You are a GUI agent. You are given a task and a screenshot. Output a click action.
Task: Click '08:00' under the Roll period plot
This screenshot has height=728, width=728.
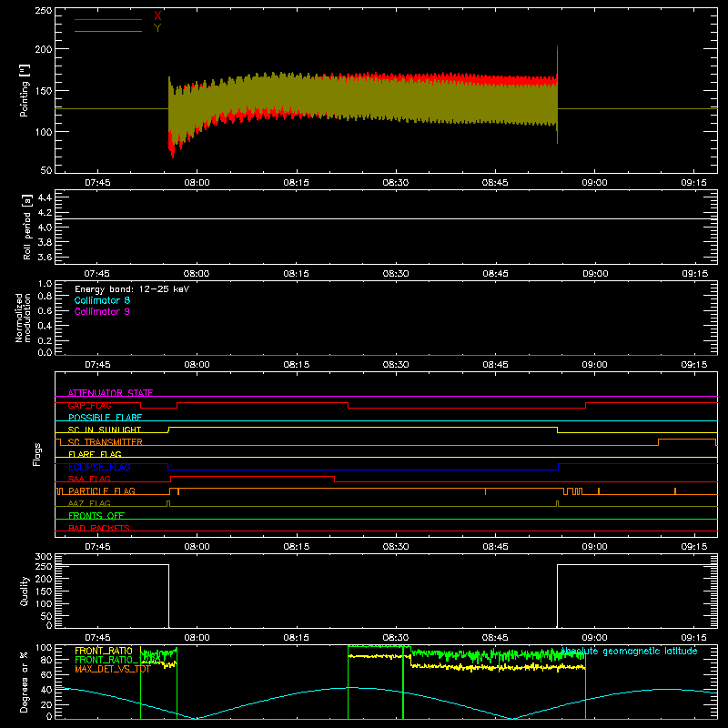click(197, 274)
